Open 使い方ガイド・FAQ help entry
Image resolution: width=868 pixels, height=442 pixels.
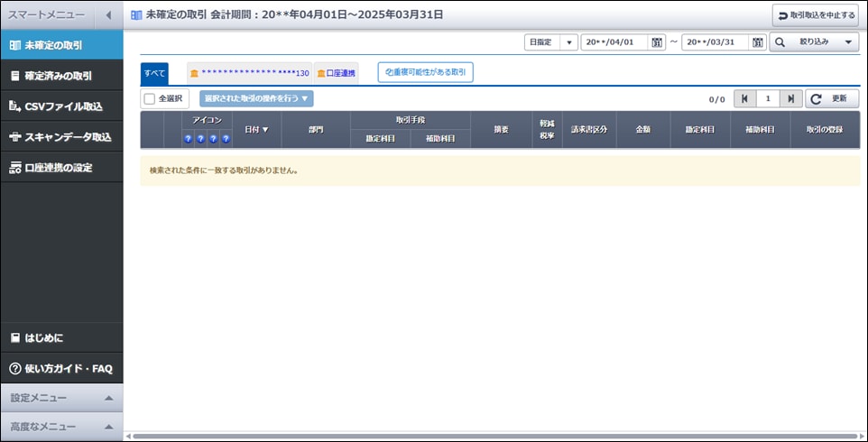point(61,368)
